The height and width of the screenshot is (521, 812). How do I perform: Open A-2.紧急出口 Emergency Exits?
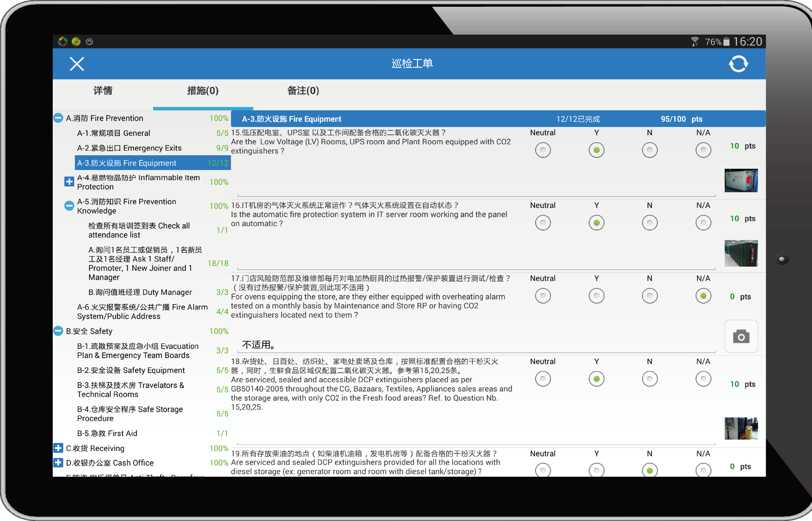point(153,148)
